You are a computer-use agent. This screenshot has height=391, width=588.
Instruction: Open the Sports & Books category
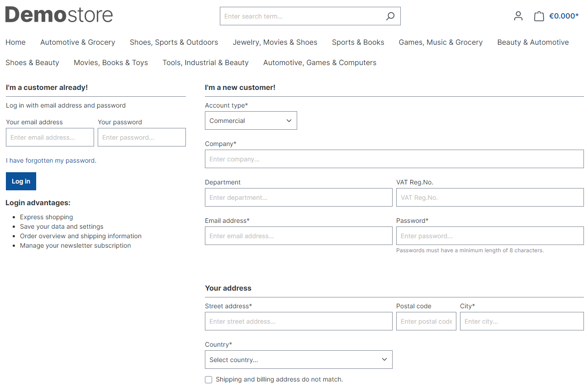(x=358, y=42)
